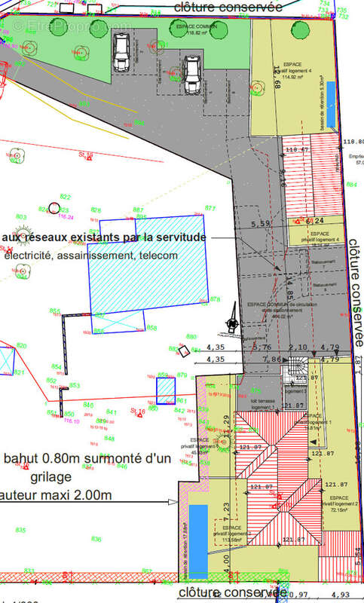Viewport: 364px width, 603px height.
Task: Click the 'clôture conservée' label at the top
Action: point(228,7)
